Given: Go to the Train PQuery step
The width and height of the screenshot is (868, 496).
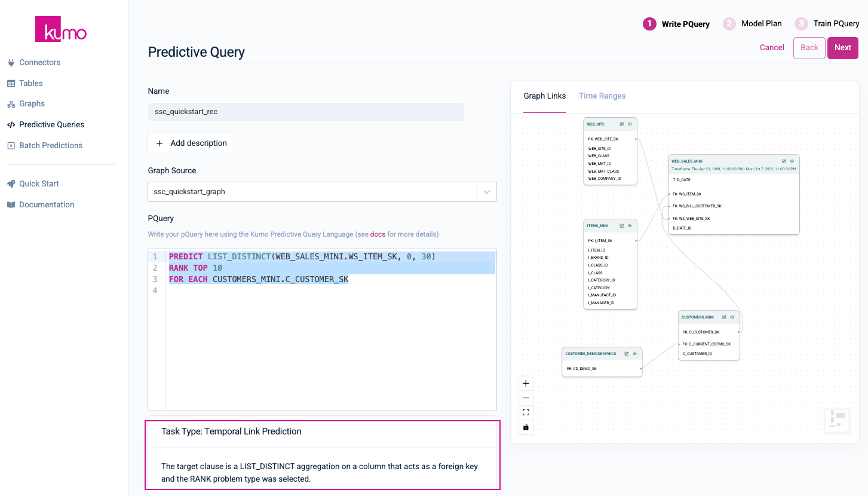Looking at the screenshot, I should pyautogui.click(x=827, y=24).
